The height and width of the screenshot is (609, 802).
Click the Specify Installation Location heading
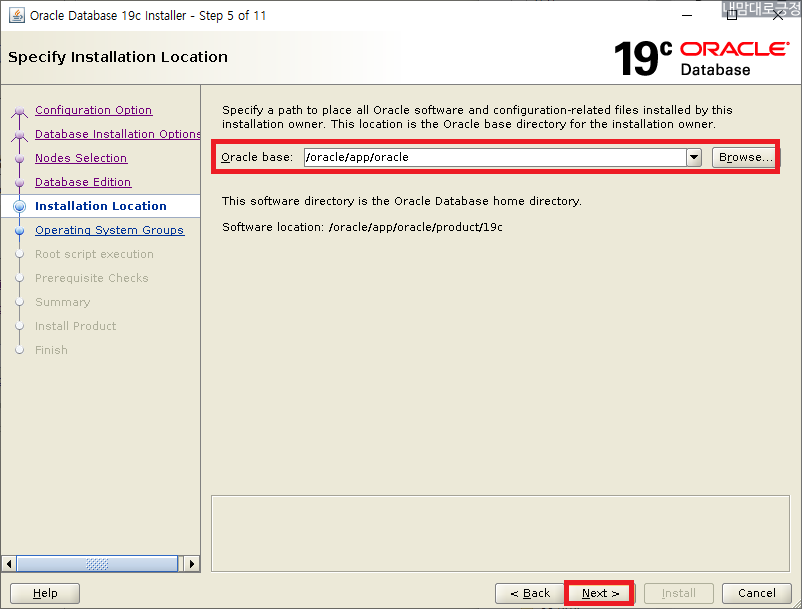(x=118, y=57)
